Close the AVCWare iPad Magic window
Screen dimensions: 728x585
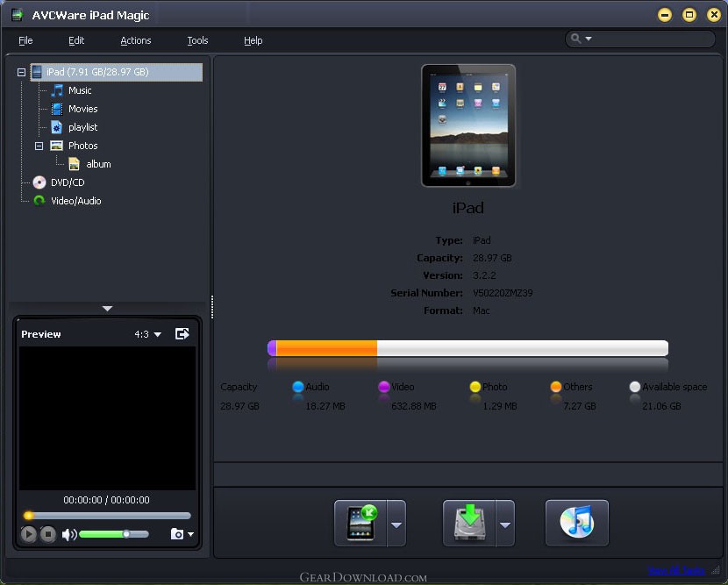714,15
